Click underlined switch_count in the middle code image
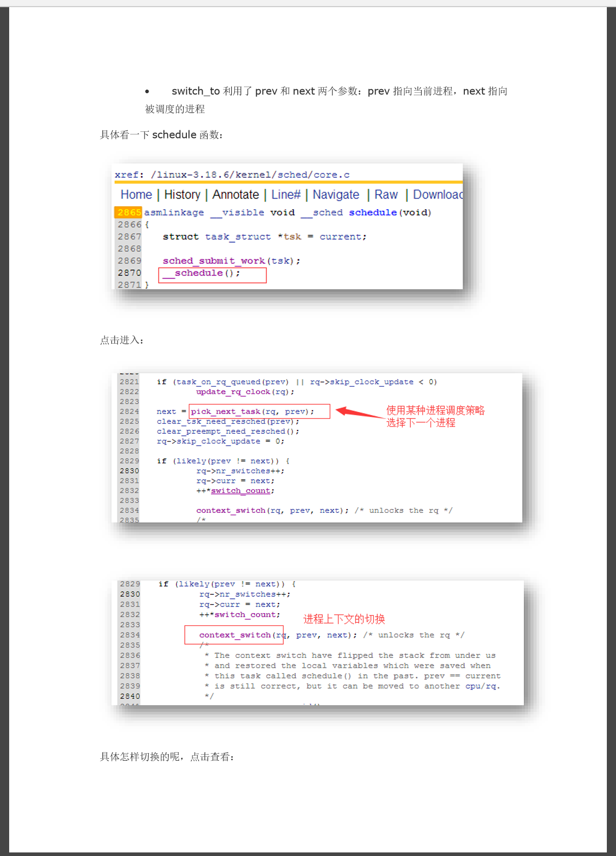The height and width of the screenshot is (856, 616). coord(240,491)
